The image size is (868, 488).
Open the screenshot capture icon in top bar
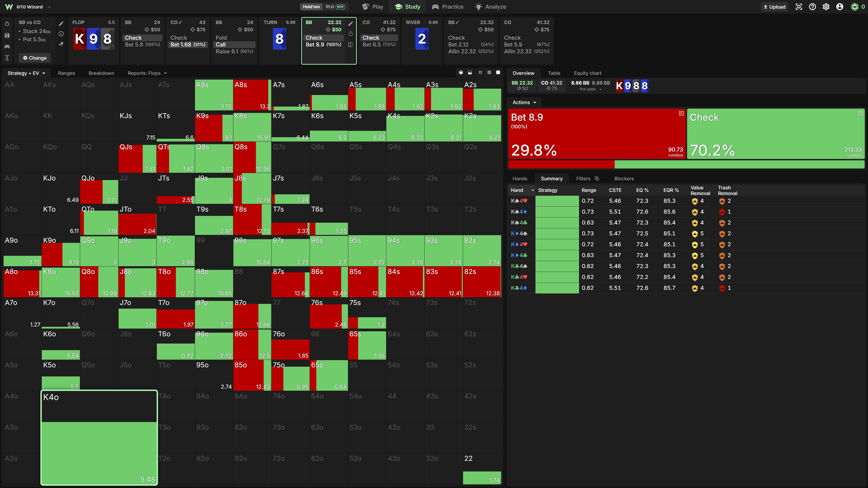point(799,7)
